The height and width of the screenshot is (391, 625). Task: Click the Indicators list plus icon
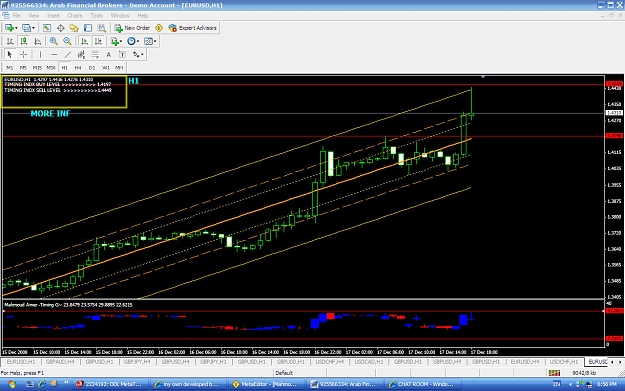(x=114, y=41)
